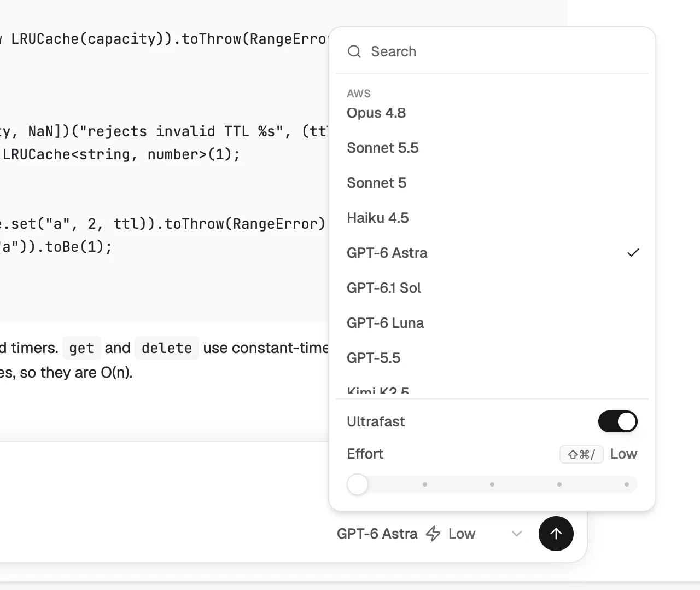Set effort to the last slider stop
Viewport: 700px width, 590px height.
tap(627, 484)
